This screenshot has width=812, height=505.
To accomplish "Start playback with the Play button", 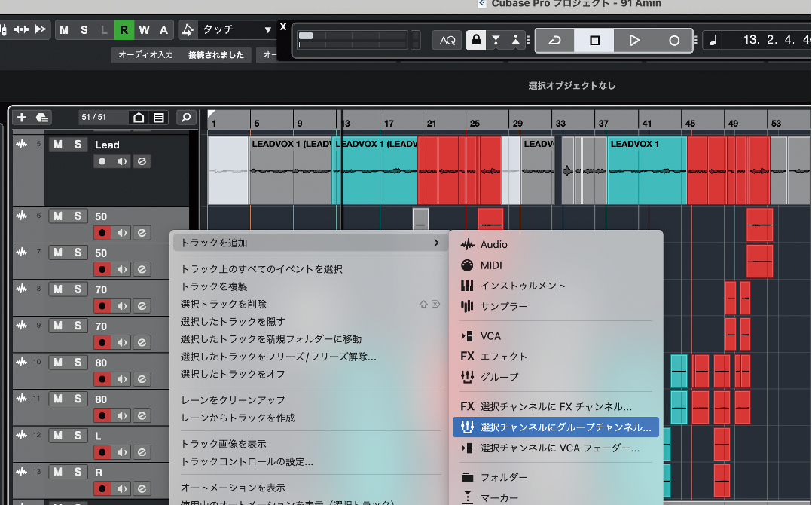I will coord(633,41).
